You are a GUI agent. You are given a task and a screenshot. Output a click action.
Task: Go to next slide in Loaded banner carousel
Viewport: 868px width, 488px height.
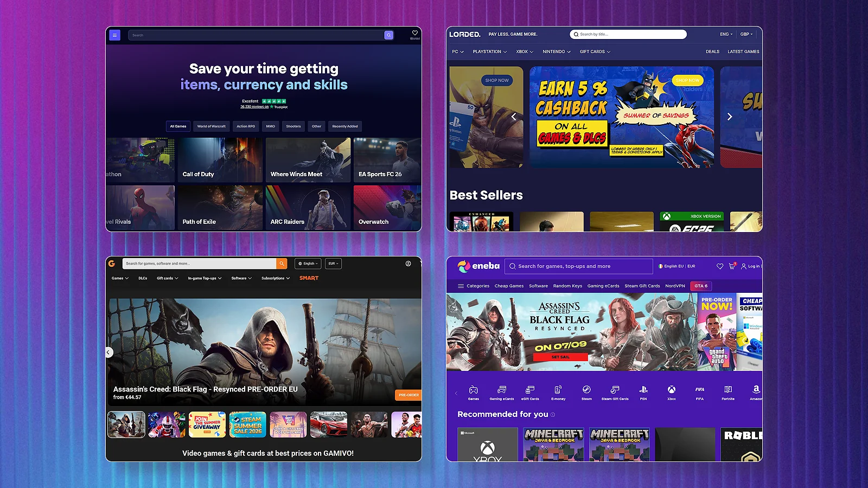click(x=730, y=117)
